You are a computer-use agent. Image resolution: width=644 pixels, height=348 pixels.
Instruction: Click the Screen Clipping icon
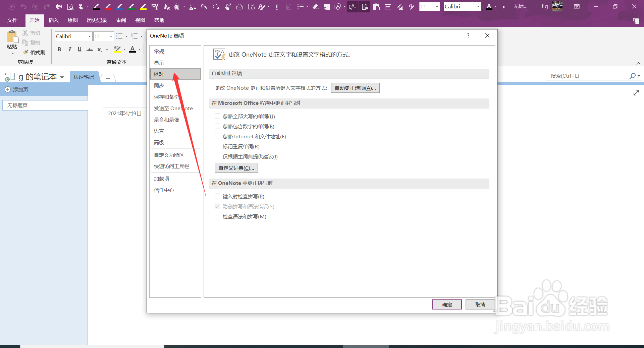click(193, 6)
